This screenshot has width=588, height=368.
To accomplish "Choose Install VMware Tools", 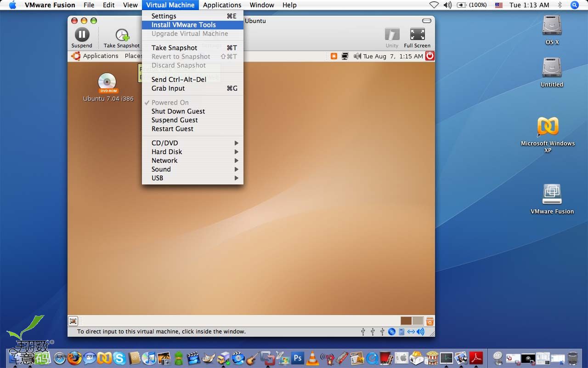I will click(x=192, y=25).
